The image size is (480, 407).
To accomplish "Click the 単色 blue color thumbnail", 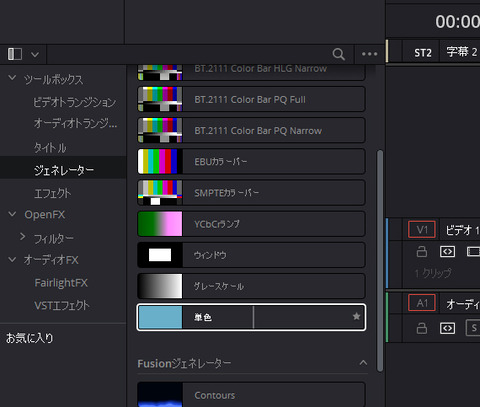I will [x=160, y=317].
